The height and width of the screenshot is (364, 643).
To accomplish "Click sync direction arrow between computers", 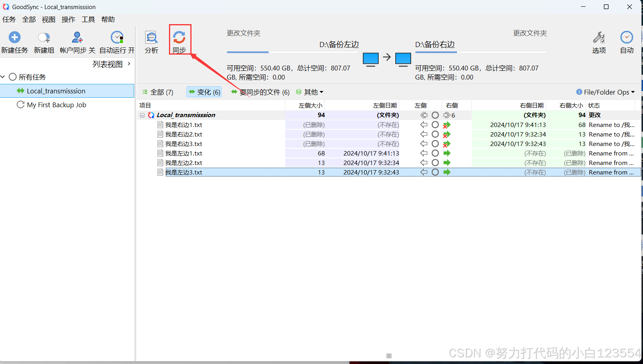I will (x=387, y=57).
